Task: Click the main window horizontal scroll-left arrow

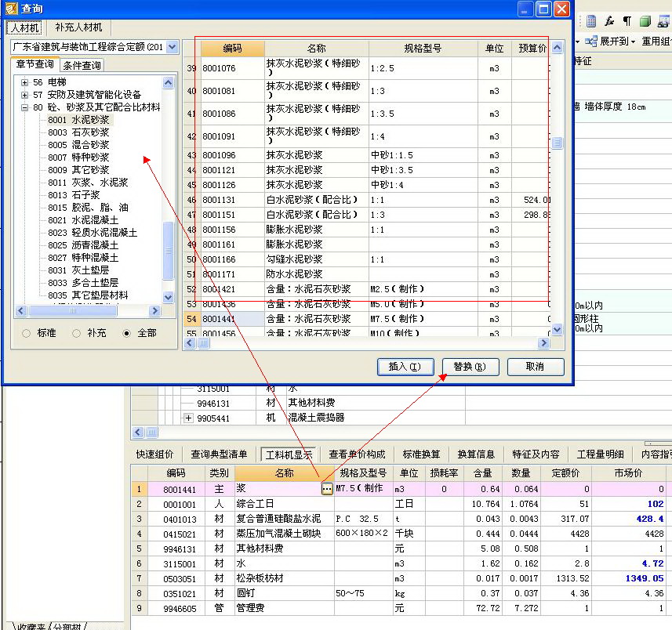Action: pos(138,433)
